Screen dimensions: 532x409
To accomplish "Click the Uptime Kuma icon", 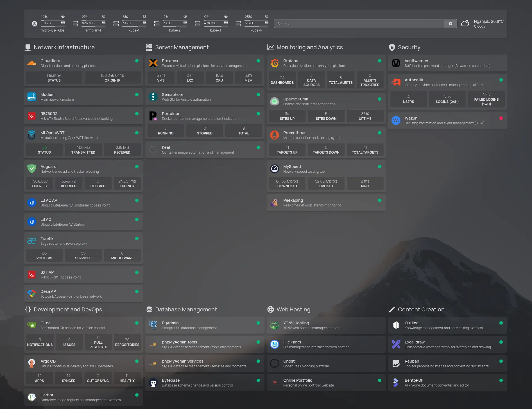I will tap(275, 101).
